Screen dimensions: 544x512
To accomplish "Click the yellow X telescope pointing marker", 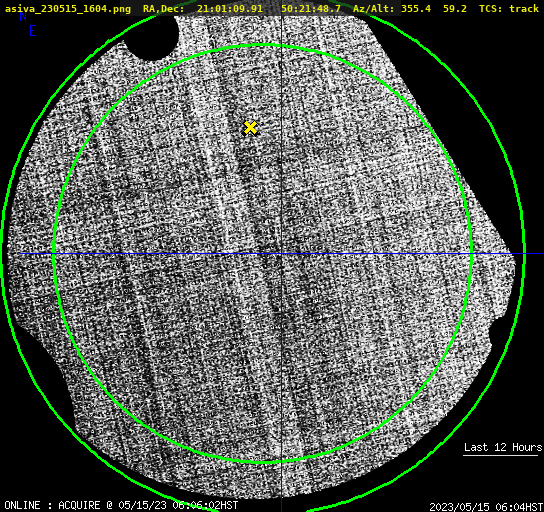I will pos(250,128).
